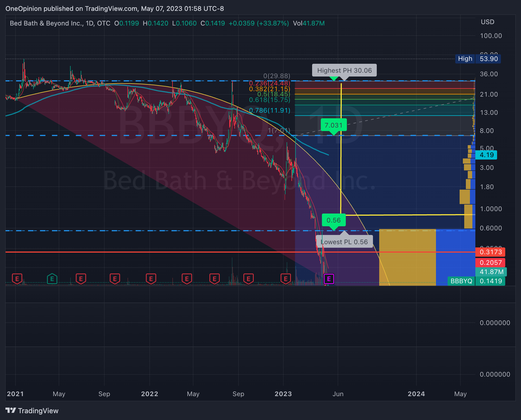Click the 2024 time axis label
521x420 pixels.
click(416, 394)
